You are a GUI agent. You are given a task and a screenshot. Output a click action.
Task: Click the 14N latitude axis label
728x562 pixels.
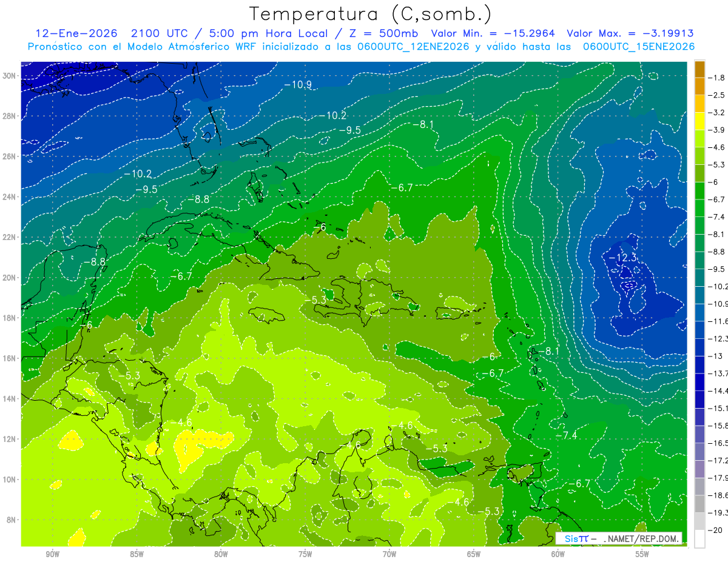(x=10, y=398)
